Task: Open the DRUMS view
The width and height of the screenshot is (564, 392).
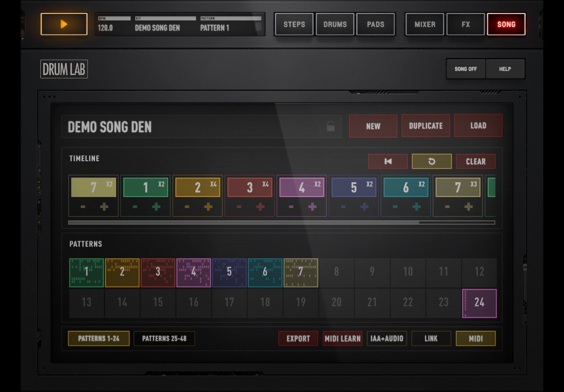Action: coord(335,24)
